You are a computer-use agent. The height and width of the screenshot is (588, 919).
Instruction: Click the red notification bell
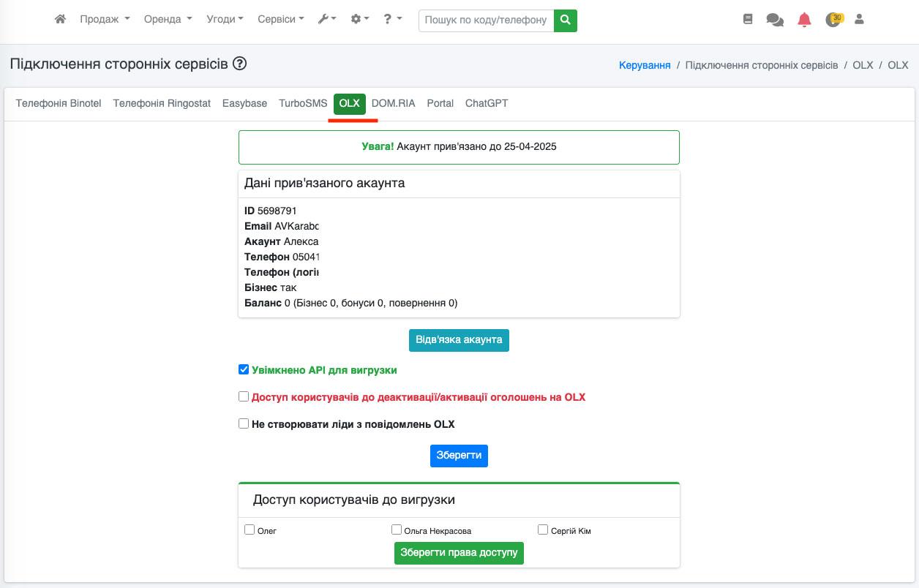(x=804, y=20)
